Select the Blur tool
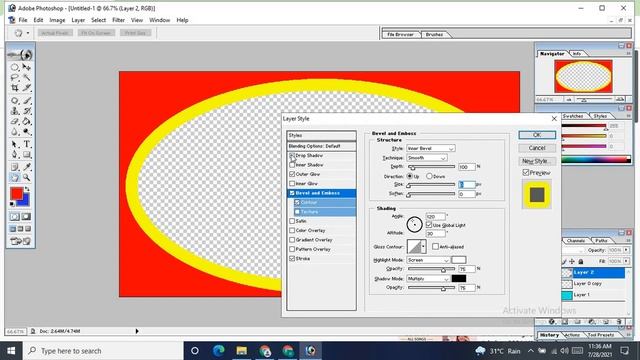 (15, 132)
